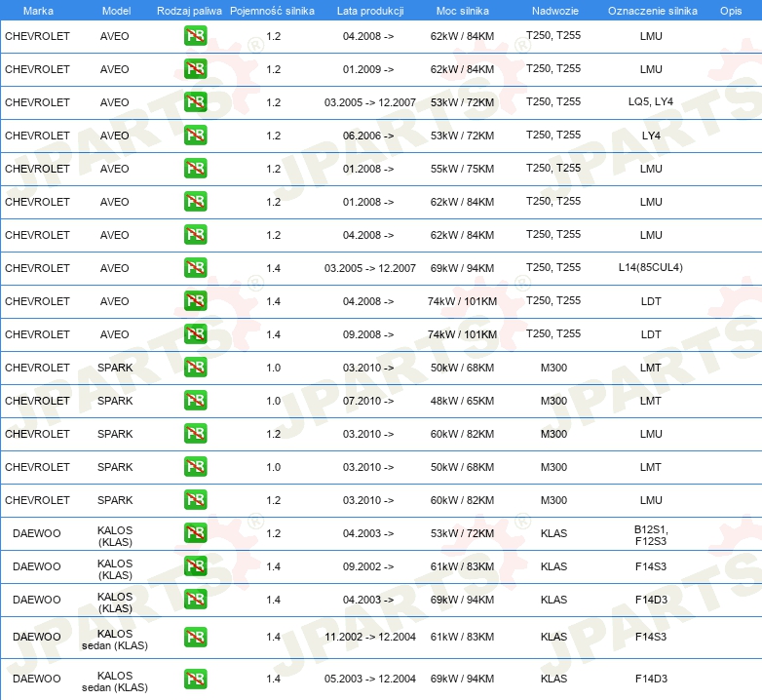Click the Opis column header

point(731,11)
